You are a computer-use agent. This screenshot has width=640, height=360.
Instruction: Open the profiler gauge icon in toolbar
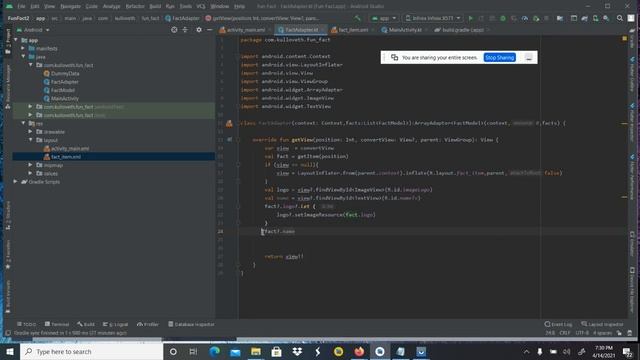tap(524, 18)
